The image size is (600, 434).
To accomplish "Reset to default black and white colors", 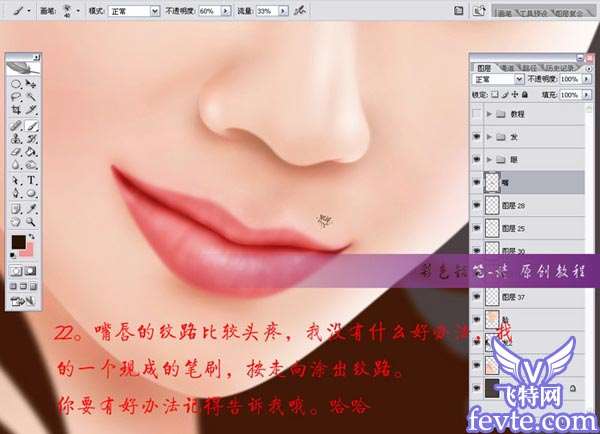I will pyautogui.click(x=13, y=255).
